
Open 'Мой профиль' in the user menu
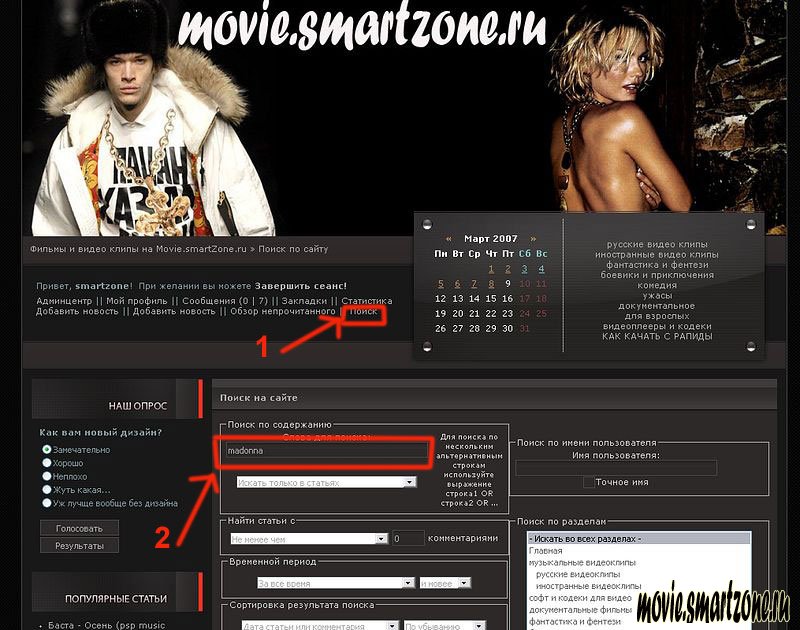[137, 300]
